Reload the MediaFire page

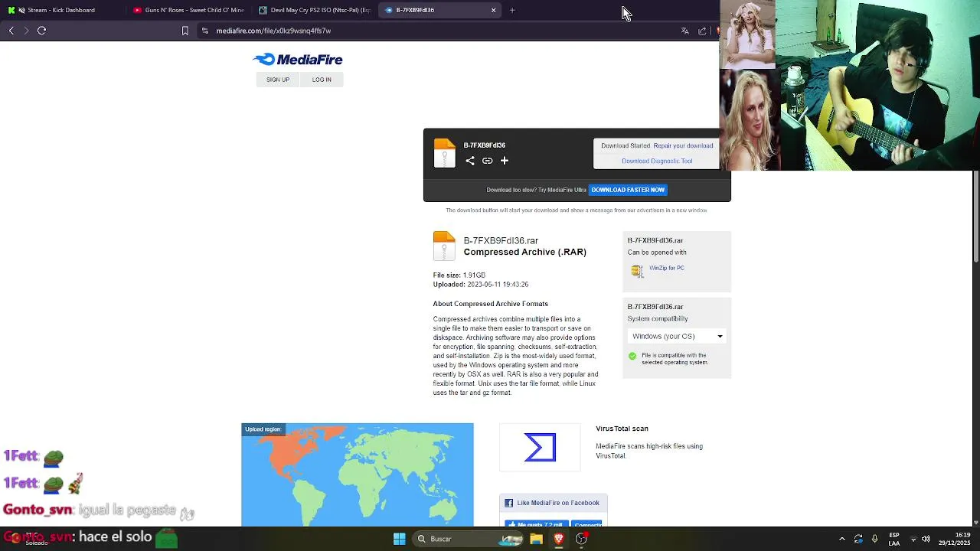click(42, 31)
